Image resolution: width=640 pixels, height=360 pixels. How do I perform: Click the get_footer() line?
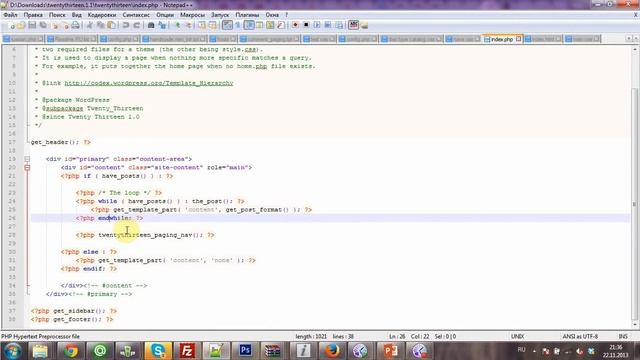(x=72, y=320)
